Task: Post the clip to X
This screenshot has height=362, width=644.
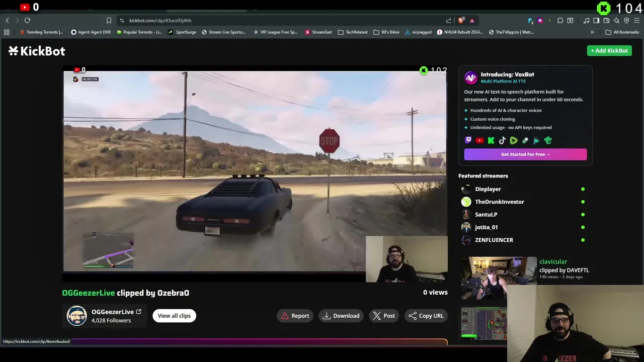Action: click(384, 316)
